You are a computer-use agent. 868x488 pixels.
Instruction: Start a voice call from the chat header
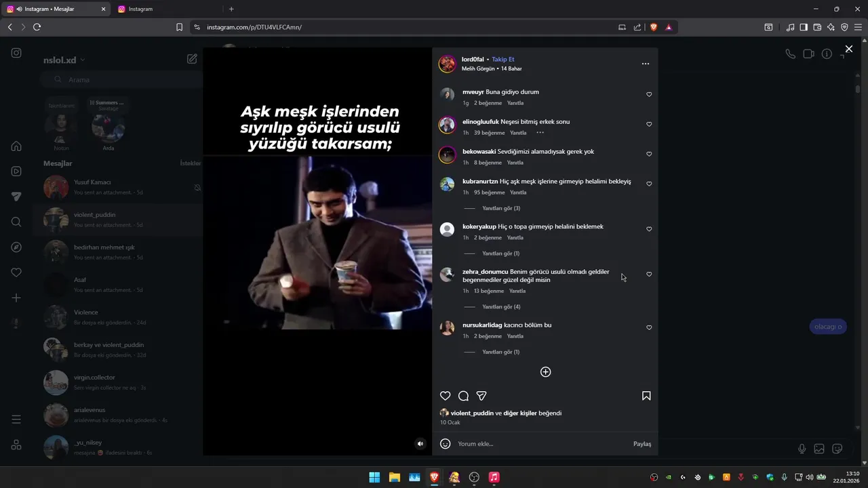(790, 54)
